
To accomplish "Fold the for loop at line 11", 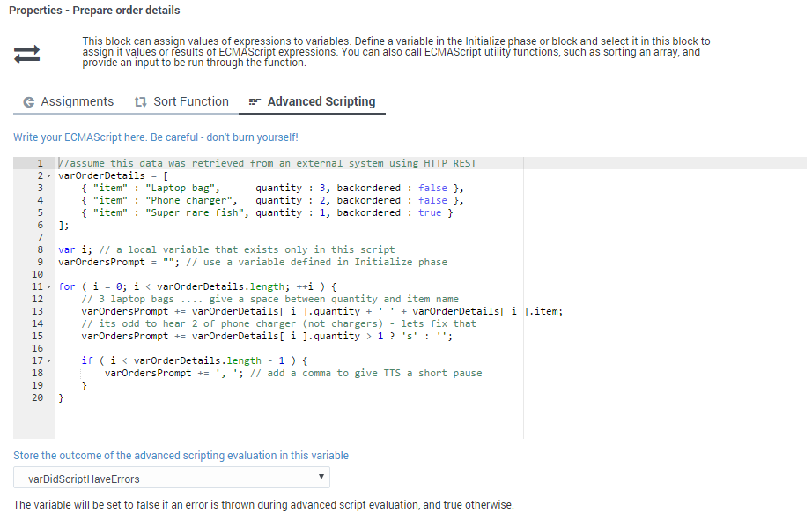I will click(x=49, y=287).
